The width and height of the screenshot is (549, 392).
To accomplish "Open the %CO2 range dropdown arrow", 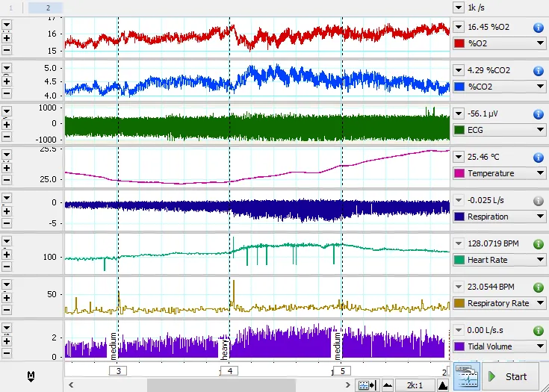I will (459, 70).
